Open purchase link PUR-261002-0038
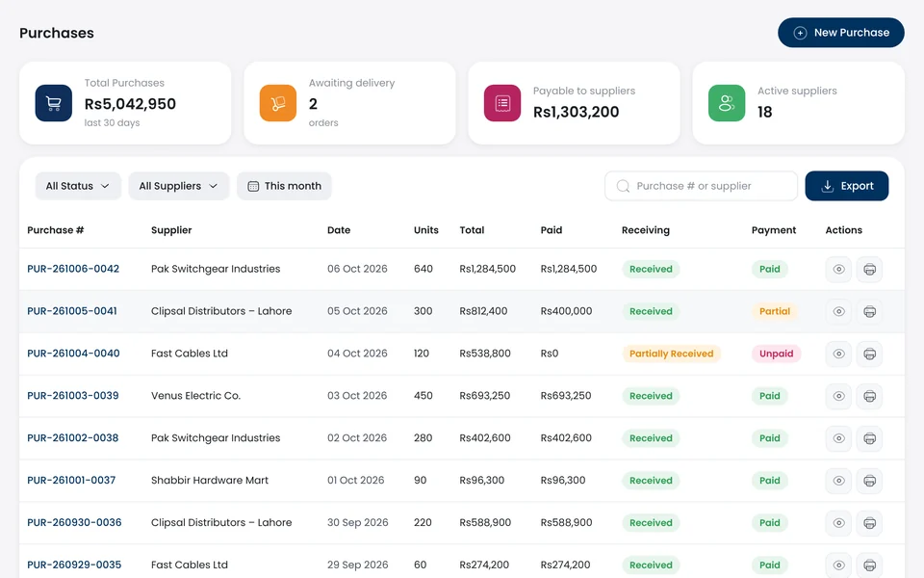The height and width of the screenshot is (578, 924). pos(72,437)
